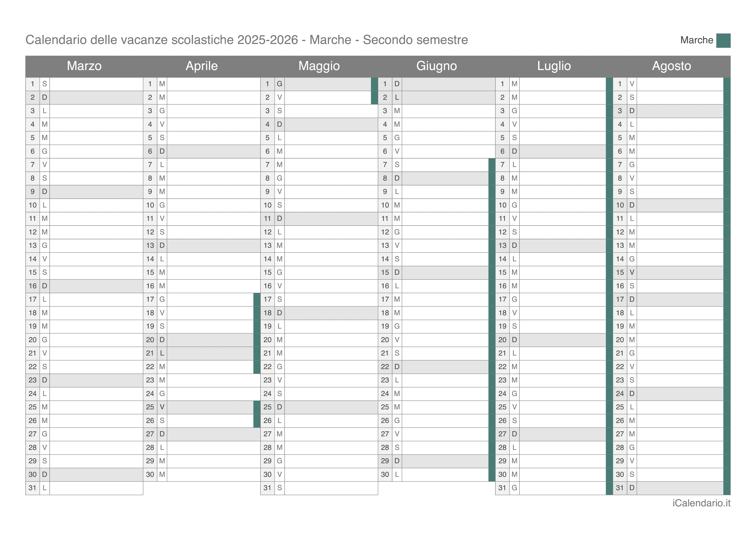Click date number 6 in the Aprile column
Screen dimensions: 756x535
click(x=150, y=151)
